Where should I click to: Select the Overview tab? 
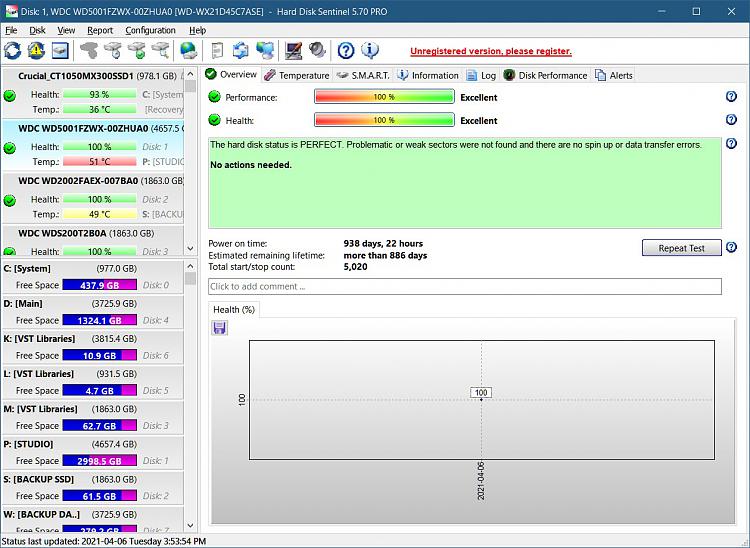[x=231, y=75]
